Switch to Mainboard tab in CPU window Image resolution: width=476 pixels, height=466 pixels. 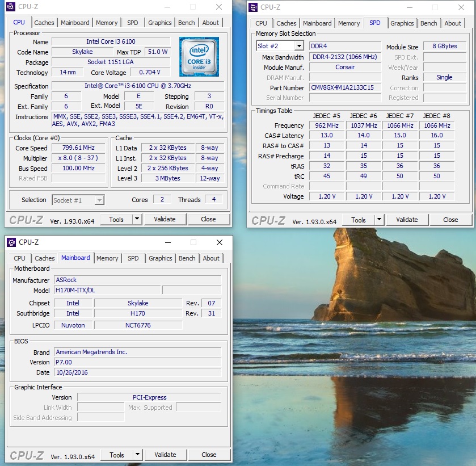(75, 23)
